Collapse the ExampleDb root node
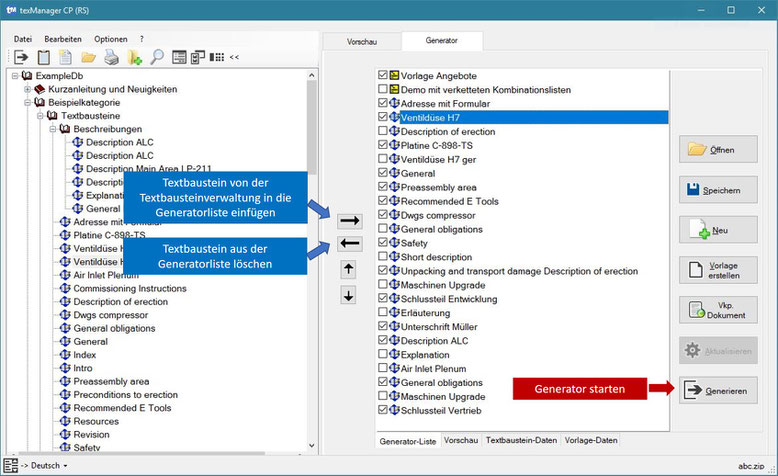The width and height of the screenshot is (778, 476). click(15, 76)
